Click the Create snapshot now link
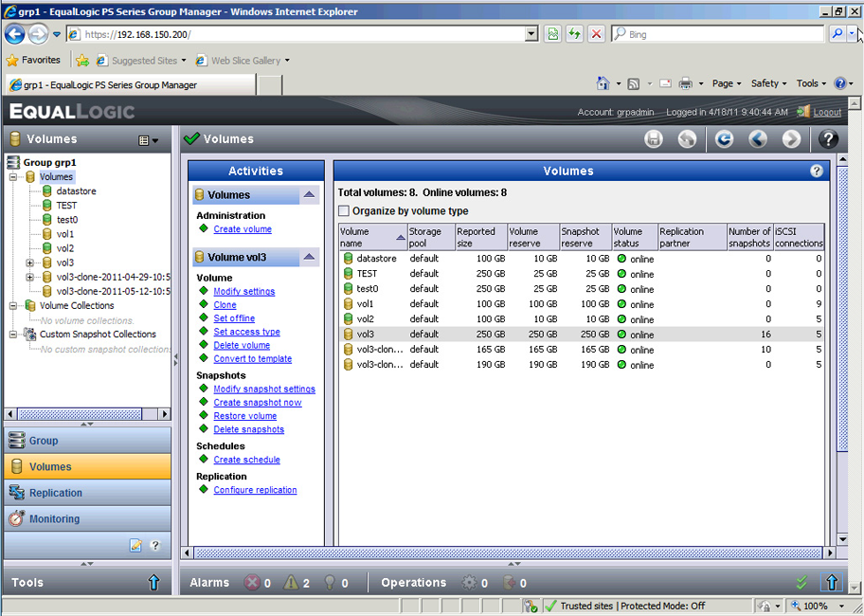Viewport: 864px width, 616px height. click(258, 403)
